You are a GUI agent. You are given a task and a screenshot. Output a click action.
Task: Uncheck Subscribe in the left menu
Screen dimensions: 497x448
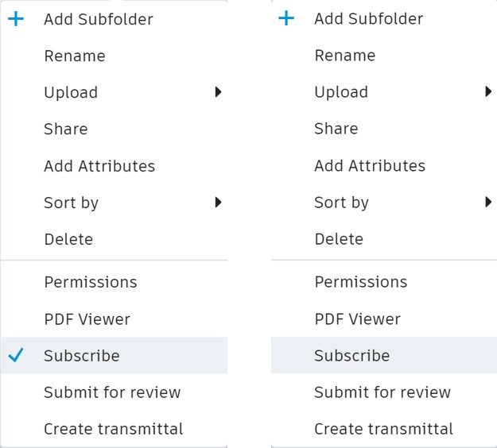point(82,356)
